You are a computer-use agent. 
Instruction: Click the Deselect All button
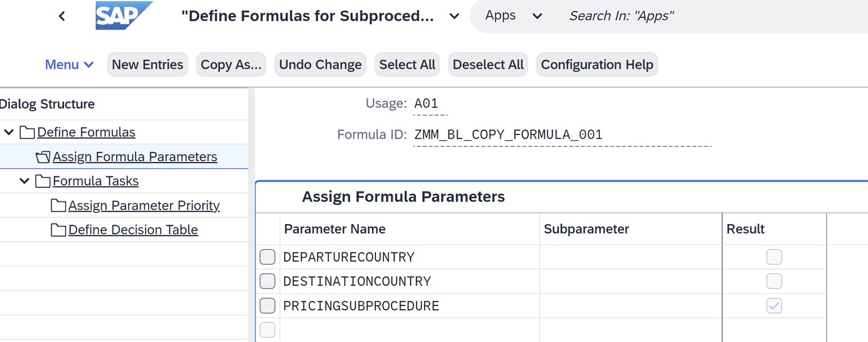[x=487, y=65]
